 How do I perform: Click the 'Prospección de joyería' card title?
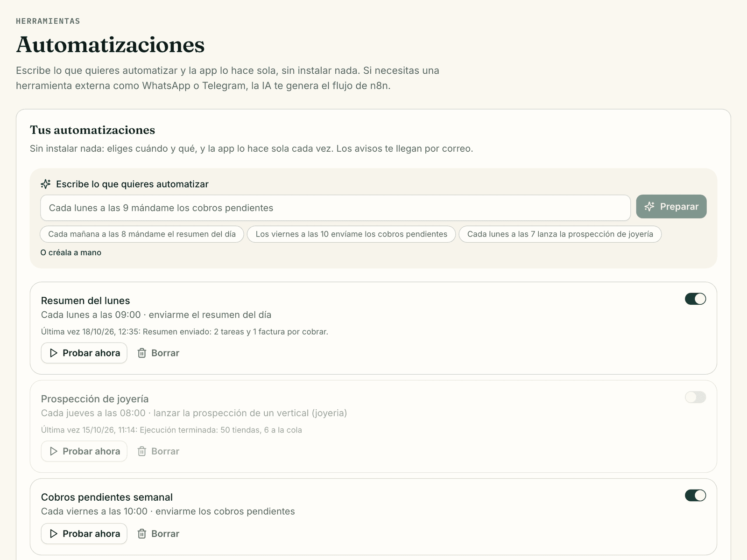point(95,399)
